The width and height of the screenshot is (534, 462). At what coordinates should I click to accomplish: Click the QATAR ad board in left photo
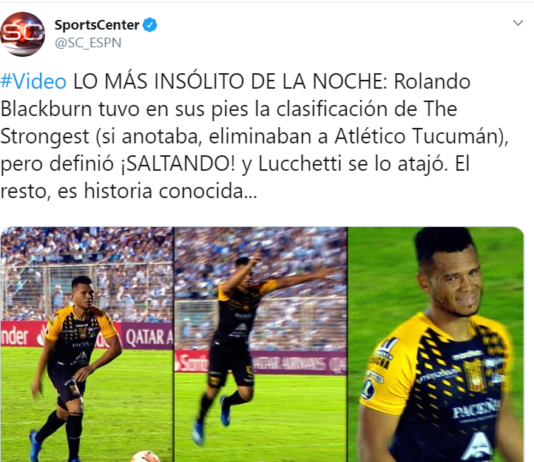148,336
